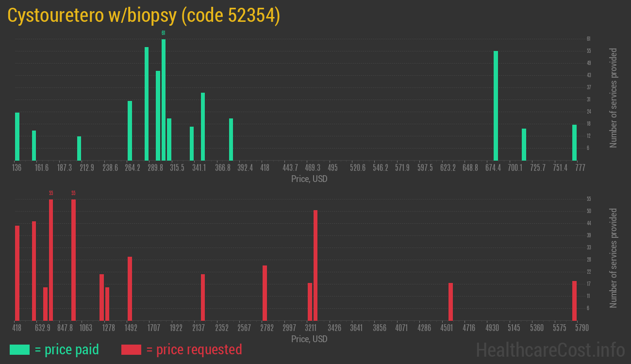This screenshot has height=364, width=631.
Task: Click the first green bar at 136 USD
Action: click(x=17, y=136)
